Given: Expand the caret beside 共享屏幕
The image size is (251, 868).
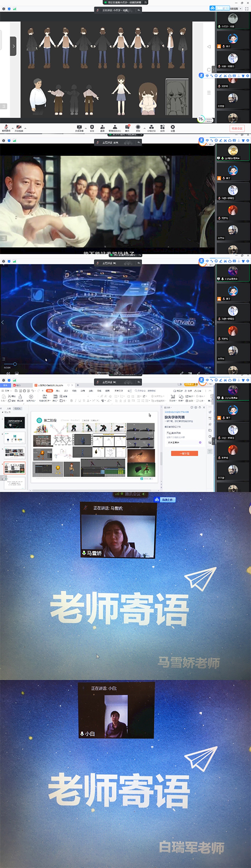Looking at the screenshot, I should coord(86,128).
